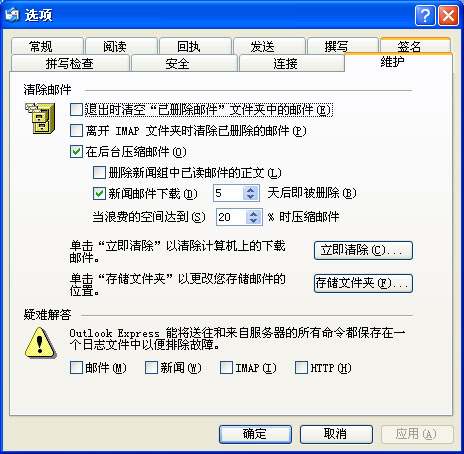
Task: Enable the IMAP log checkbox
Action: click(x=226, y=368)
